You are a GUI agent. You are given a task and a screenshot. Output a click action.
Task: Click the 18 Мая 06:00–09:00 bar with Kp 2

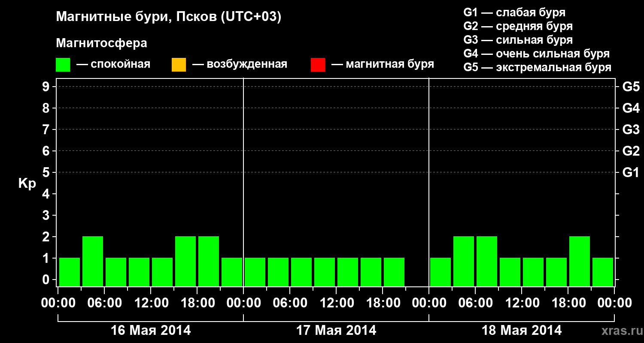487,261
